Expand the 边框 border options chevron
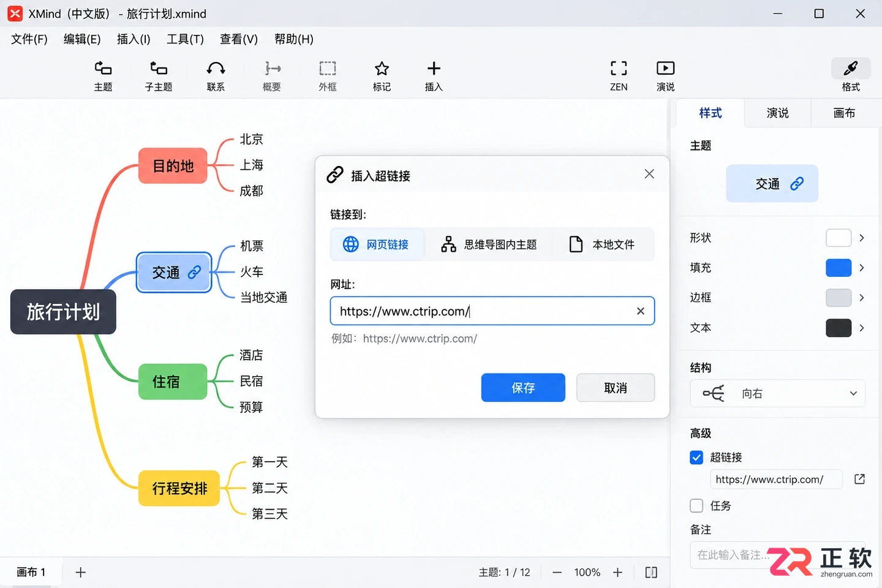Image resolution: width=882 pixels, height=588 pixels. coord(862,298)
